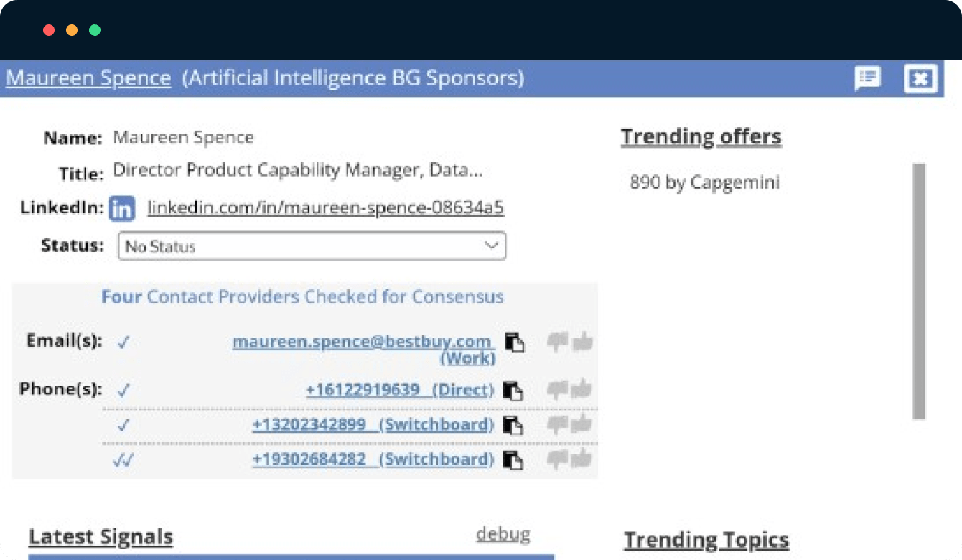962x560 pixels.
Task: Open the Status dropdown
Action: click(x=312, y=246)
